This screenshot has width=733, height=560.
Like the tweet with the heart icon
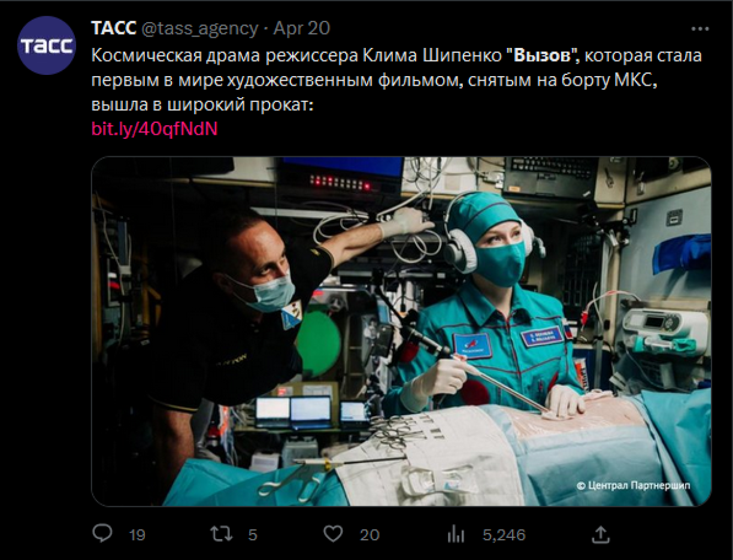[x=332, y=534]
